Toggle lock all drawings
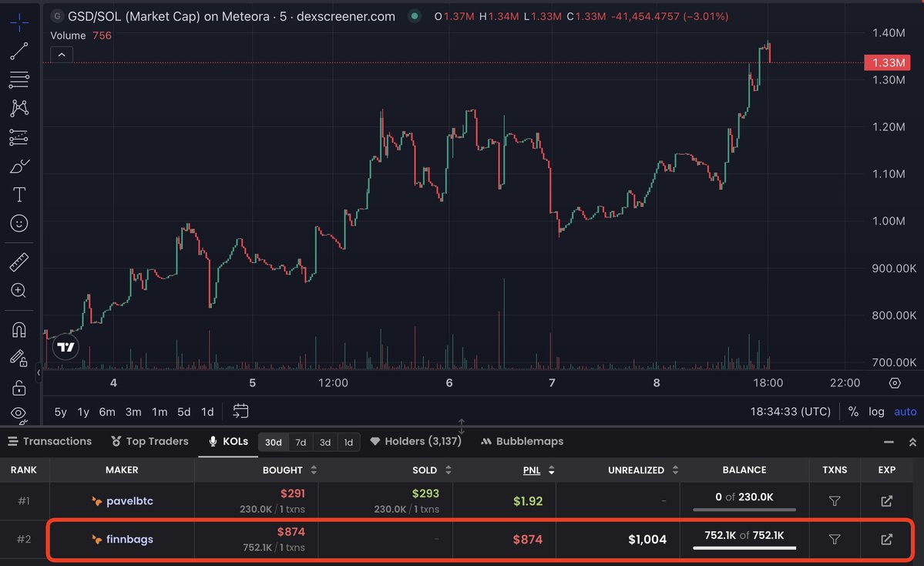Image resolution: width=924 pixels, height=566 pixels. pos(18,387)
